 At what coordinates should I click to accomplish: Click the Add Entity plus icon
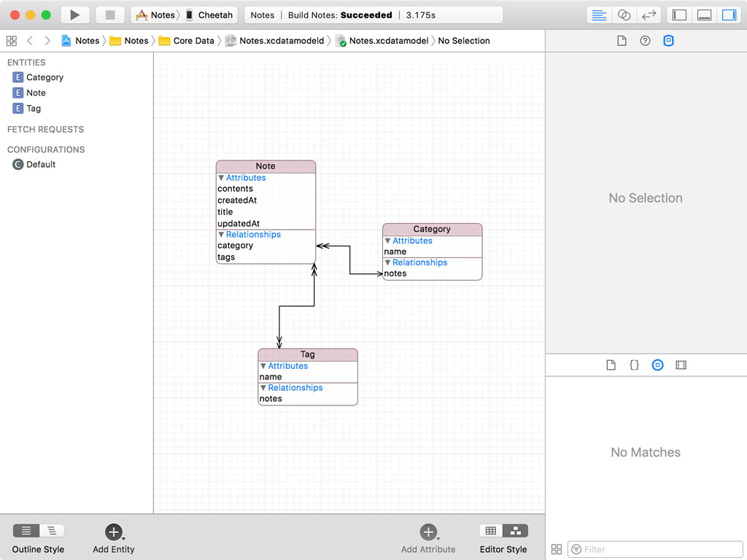point(113,532)
